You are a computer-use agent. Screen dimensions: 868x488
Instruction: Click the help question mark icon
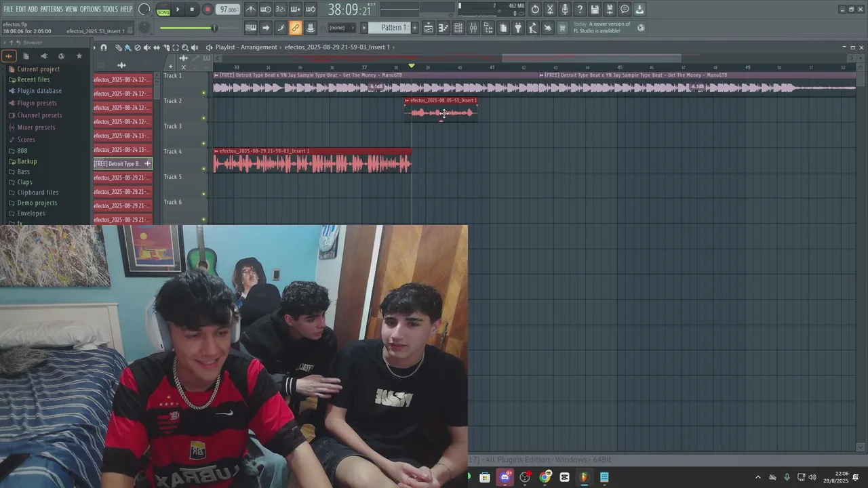(x=580, y=9)
